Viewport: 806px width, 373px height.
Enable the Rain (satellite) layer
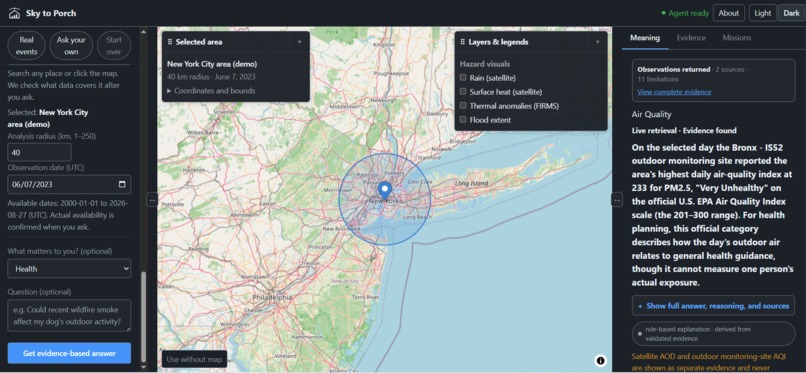click(x=463, y=78)
